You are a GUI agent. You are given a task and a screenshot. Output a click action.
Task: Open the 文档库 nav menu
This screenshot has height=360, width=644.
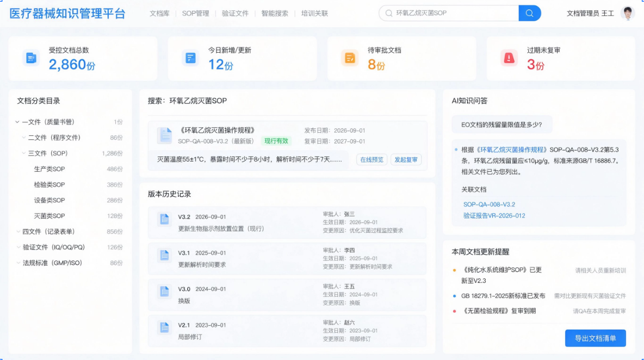click(159, 14)
